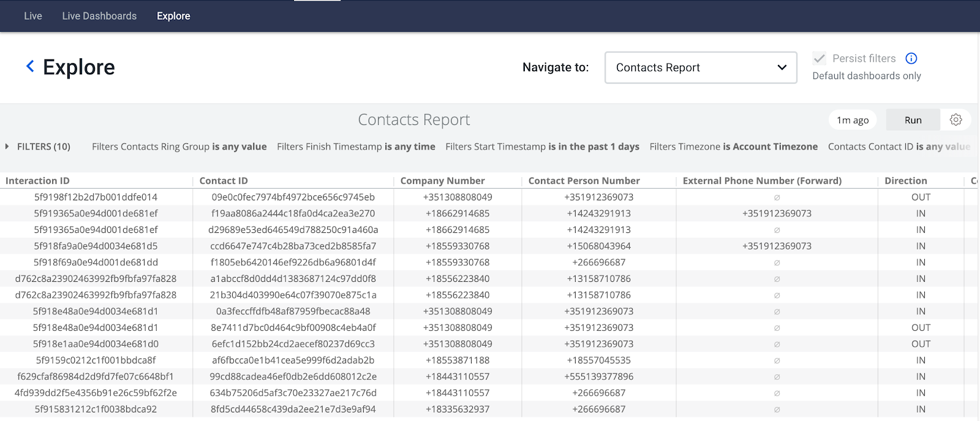Click Filters Timezone is Account Timezone summary

[733, 146]
